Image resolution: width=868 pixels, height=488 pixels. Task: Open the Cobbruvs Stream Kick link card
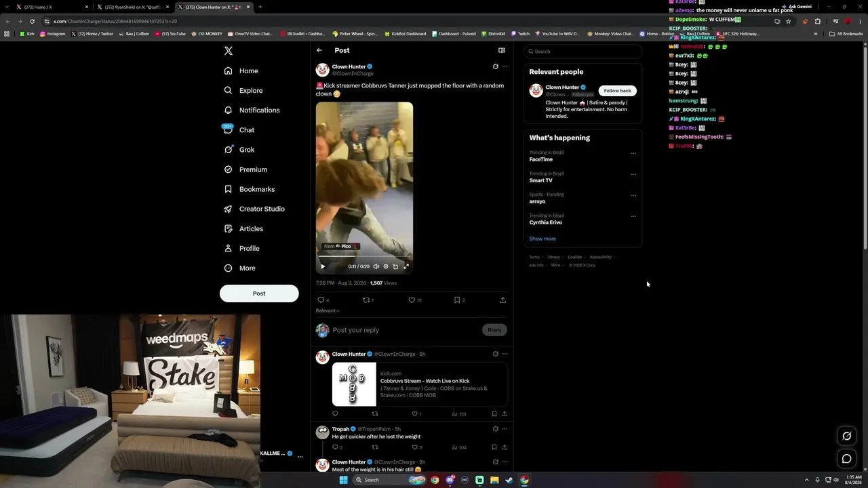coord(420,384)
